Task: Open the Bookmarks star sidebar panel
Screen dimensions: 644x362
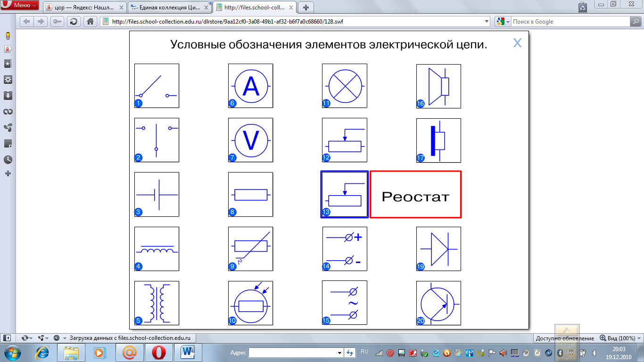Action: (x=8, y=64)
